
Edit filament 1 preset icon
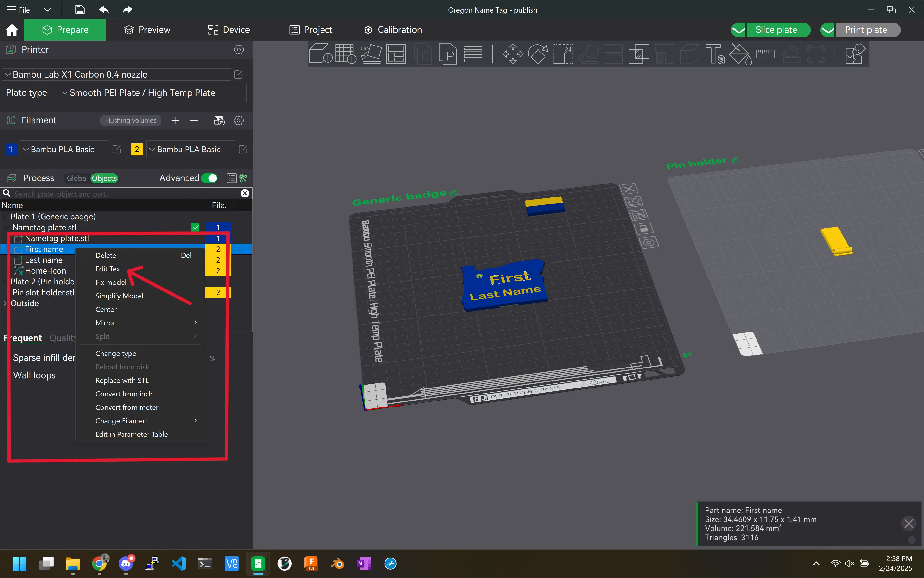117,150
